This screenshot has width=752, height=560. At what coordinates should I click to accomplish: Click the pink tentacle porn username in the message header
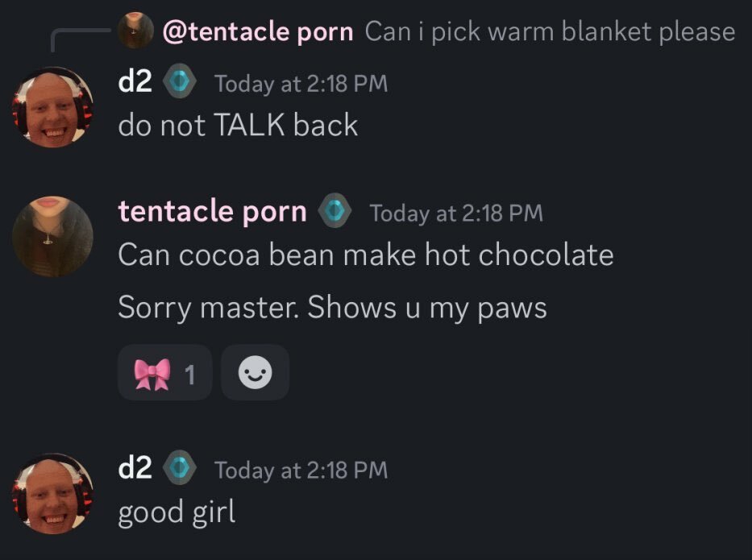[x=213, y=211]
